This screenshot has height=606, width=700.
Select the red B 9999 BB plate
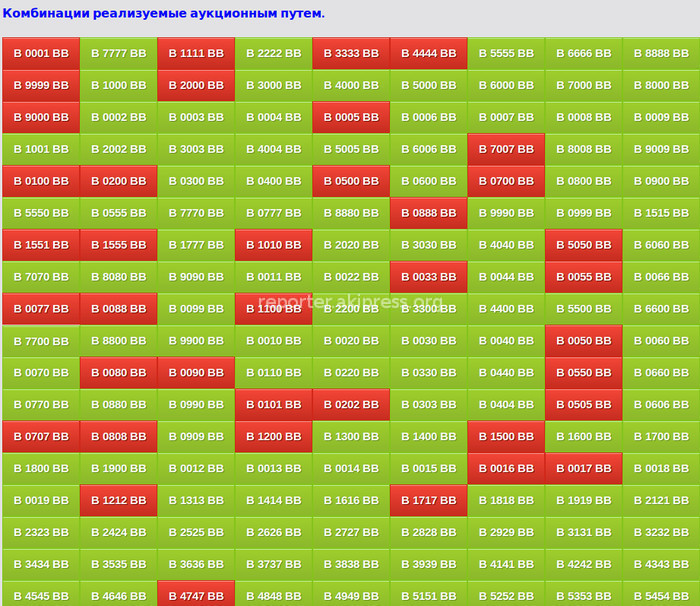(41, 85)
